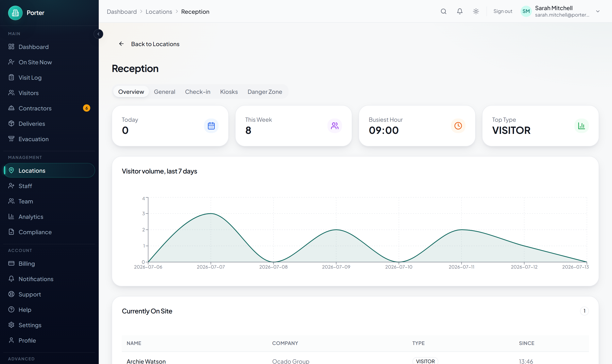Image resolution: width=612 pixels, height=364 pixels.
Task: Open Billing in sidebar
Action: (49, 264)
